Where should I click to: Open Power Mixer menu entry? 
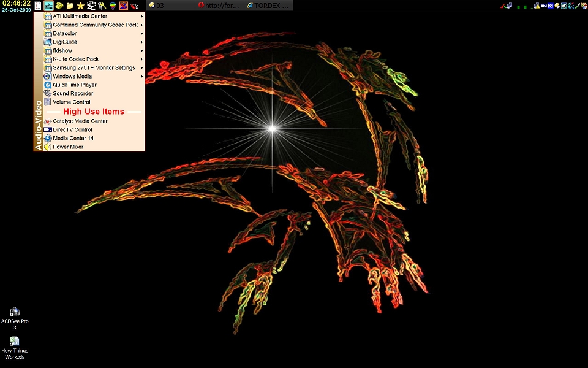(67, 147)
